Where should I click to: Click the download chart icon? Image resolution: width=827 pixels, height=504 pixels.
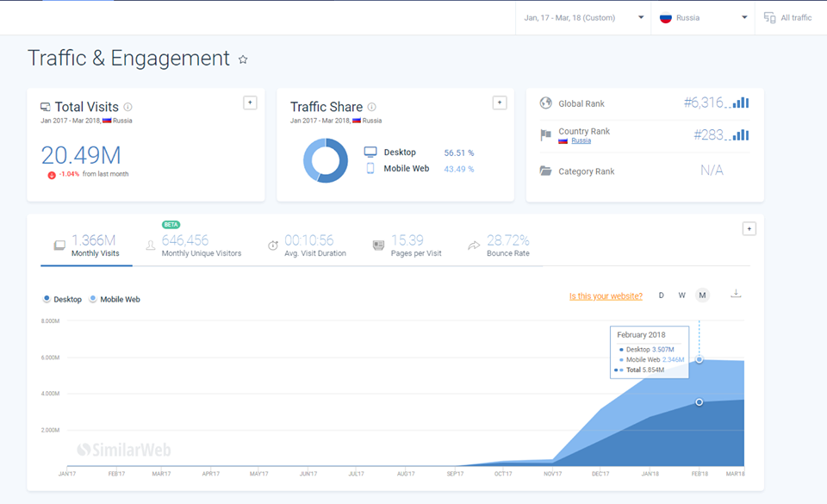point(736,294)
